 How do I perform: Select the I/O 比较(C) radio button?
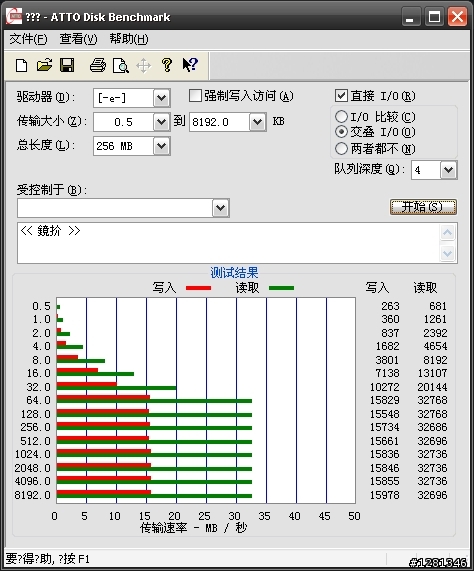[341, 117]
